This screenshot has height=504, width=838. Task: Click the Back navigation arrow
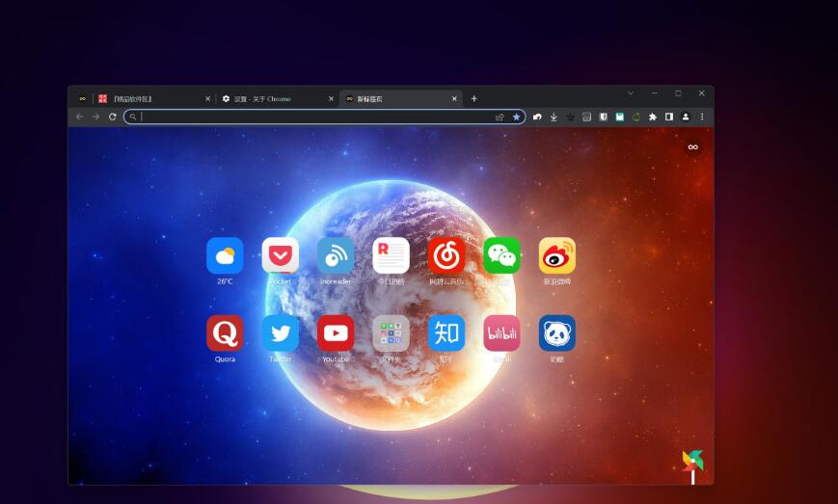pyautogui.click(x=80, y=117)
